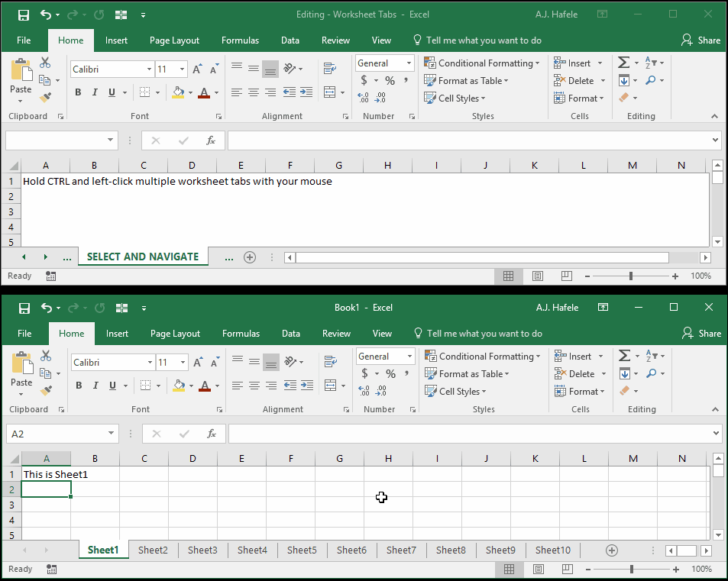728x581 pixels.
Task: Decrease Indent in Book1 window
Action: coord(290,385)
